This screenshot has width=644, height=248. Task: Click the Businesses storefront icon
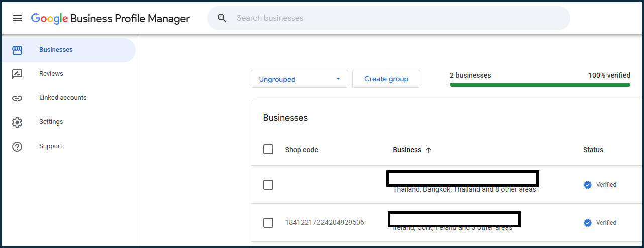tap(17, 50)
